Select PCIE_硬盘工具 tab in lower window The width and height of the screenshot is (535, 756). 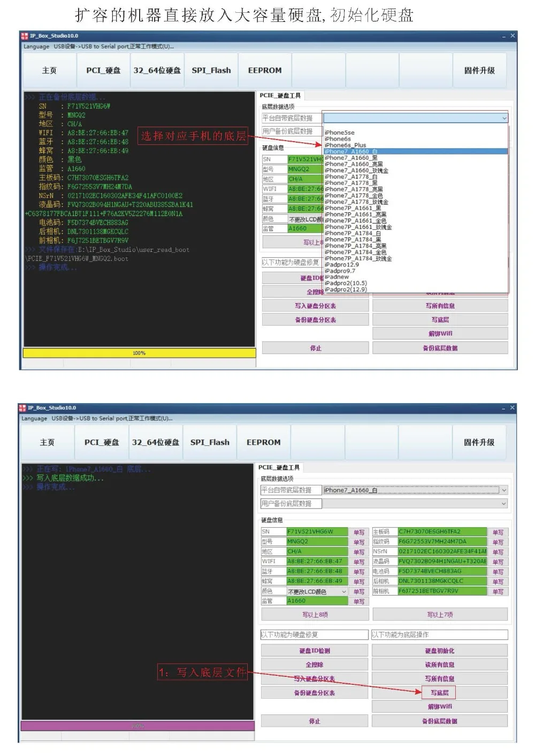coord(279,468)
